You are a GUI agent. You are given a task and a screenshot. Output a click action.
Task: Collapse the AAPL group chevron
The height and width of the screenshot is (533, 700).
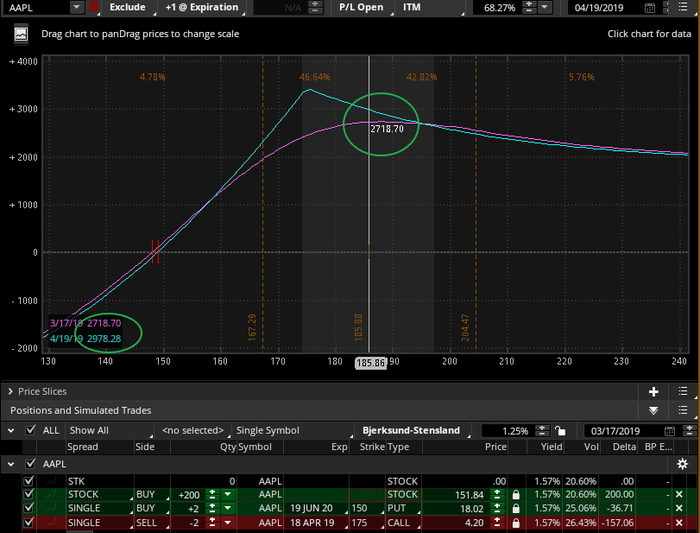11,464
